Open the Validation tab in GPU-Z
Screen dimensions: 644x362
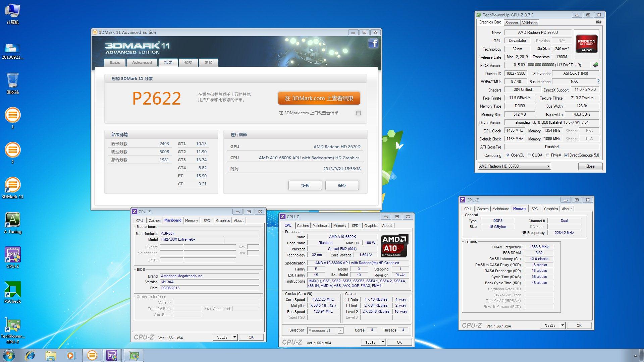pyautogui.click(x=530, y=23)
